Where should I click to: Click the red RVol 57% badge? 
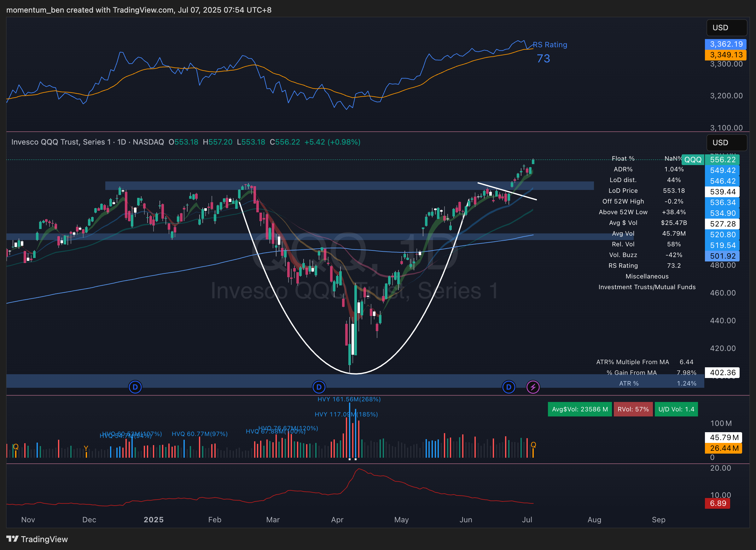[x=633, y=409]
